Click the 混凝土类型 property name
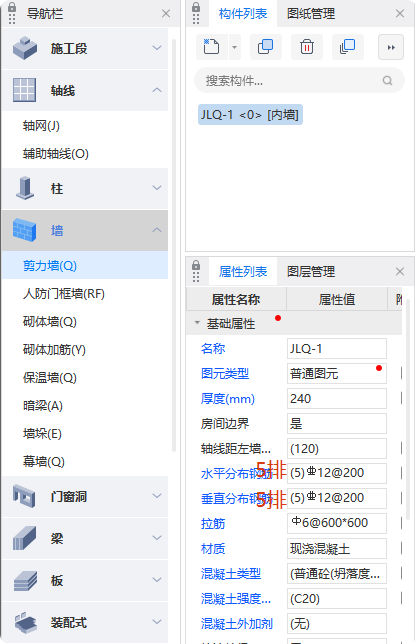417x644 pixels. point(231,574)
